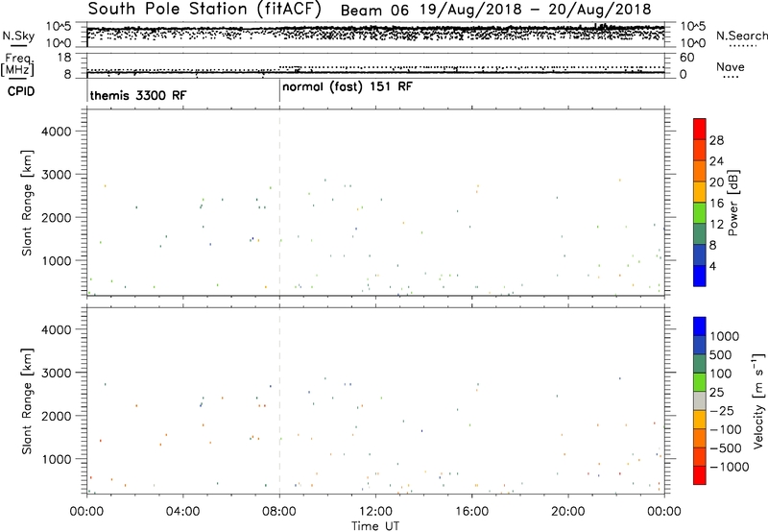
Task: Click the '3000' tick of the velocity panel
Action: pyautogui.click(x=56, y=373)
